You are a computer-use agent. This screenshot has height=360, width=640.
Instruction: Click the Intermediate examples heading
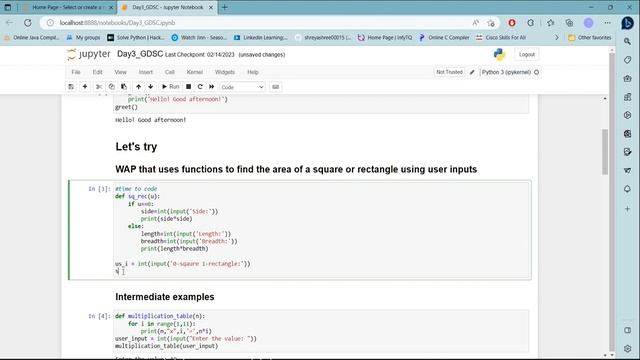pyautogui.click(x=164, y=297)
